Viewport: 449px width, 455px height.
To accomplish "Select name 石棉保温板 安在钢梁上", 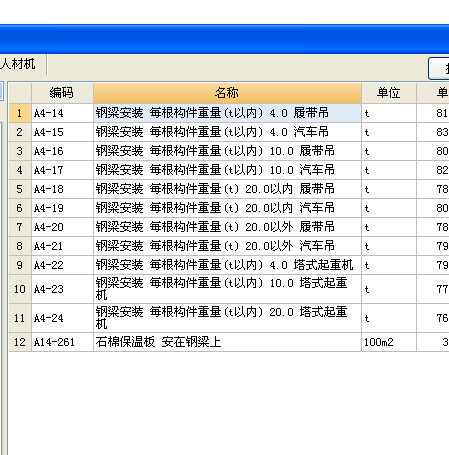I will (227, 342).
